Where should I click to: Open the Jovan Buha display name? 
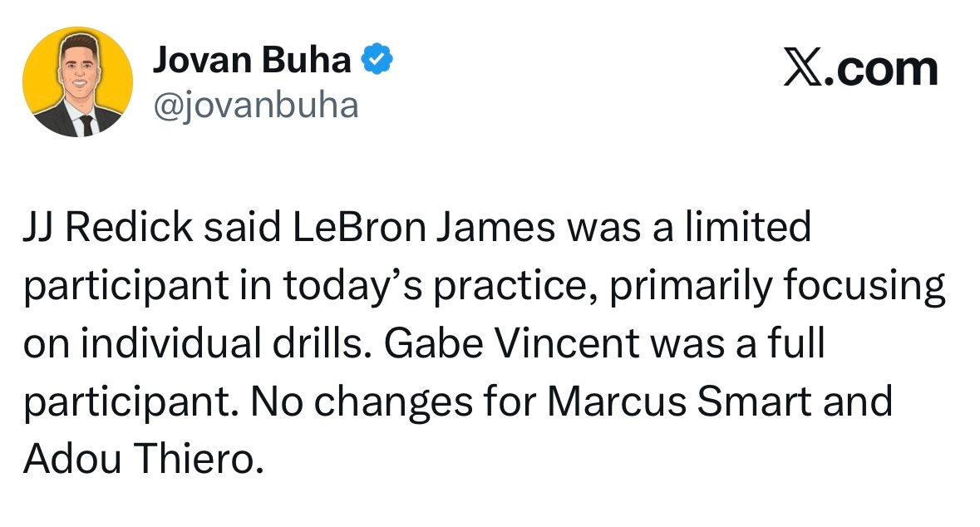(x=253, y=61)
